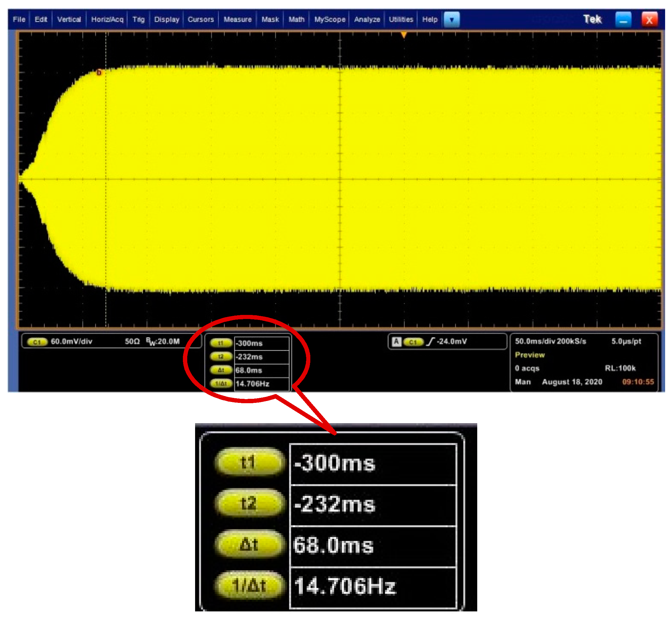Open the Display menu

pos(167,19)
